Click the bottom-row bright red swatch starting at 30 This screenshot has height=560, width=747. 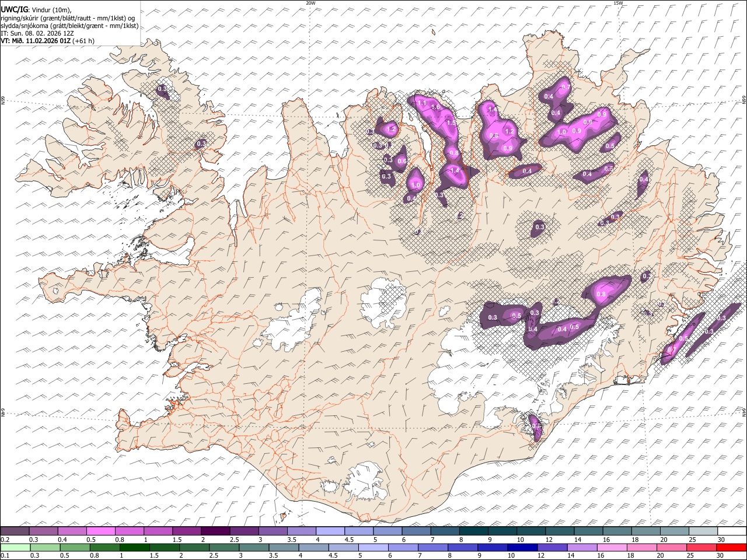pos(732,547)
